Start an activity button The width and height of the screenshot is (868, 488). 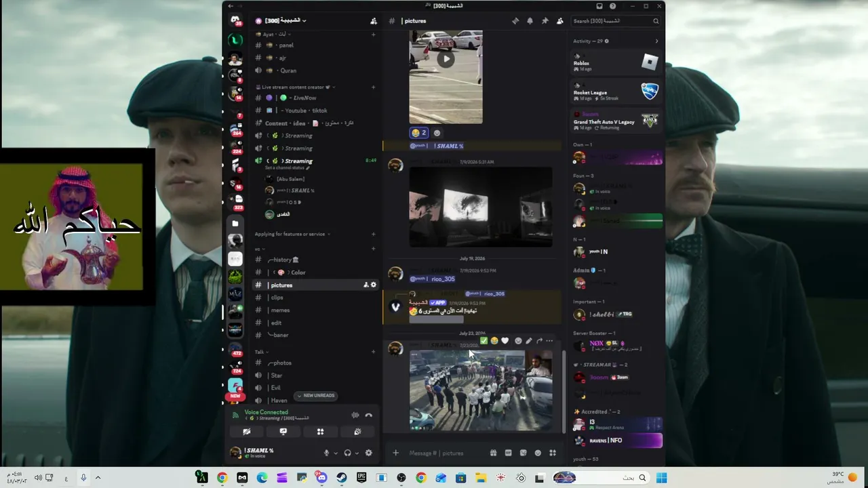coord(320,432)
